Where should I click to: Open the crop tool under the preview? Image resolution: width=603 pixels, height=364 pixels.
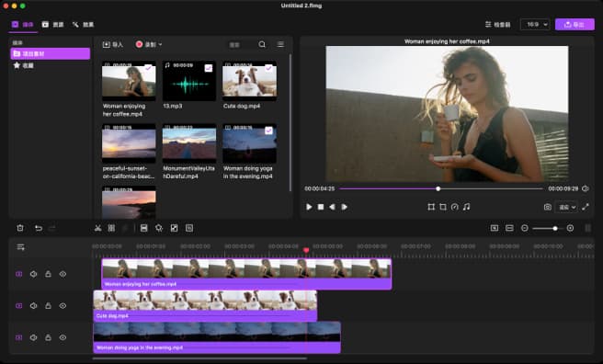pos(443,207)
